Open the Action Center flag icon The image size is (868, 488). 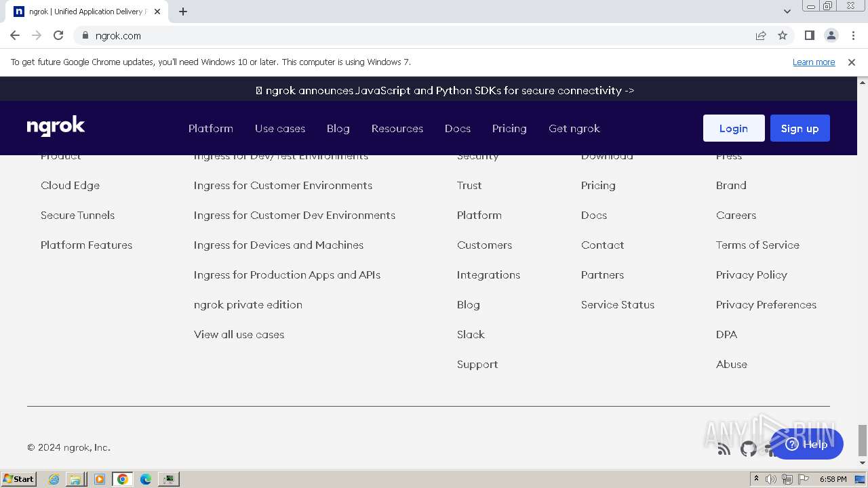803,479
